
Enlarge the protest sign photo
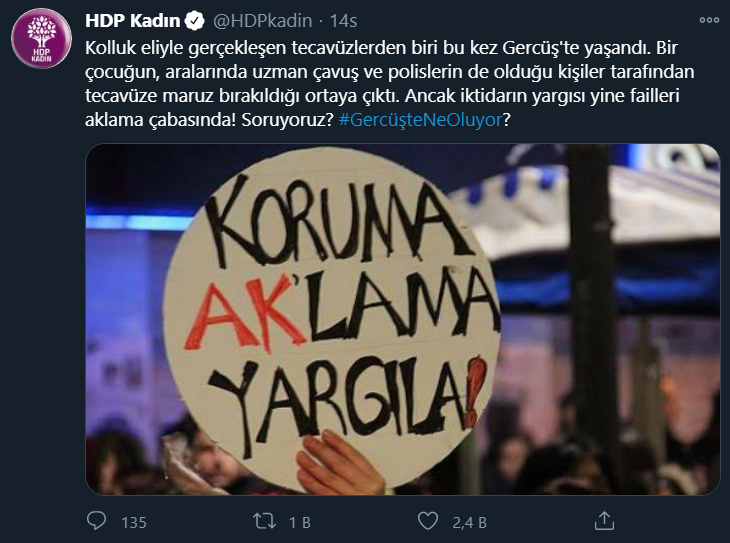pos(403,319)
